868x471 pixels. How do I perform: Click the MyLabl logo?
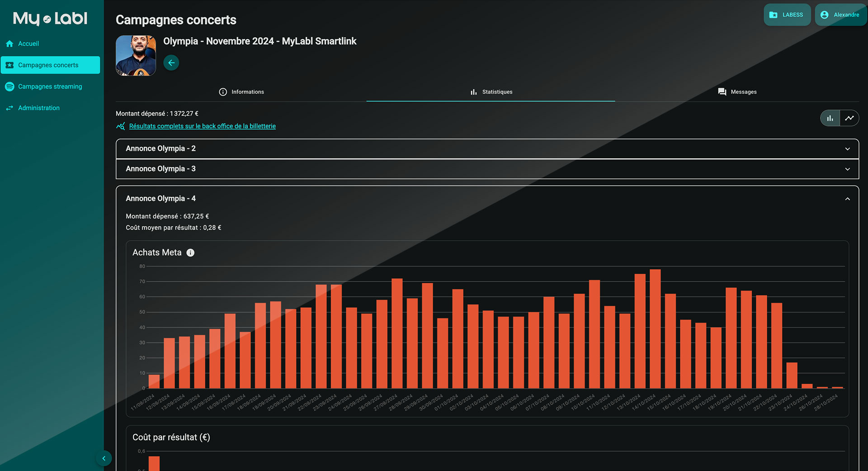(x=50, y=19)
